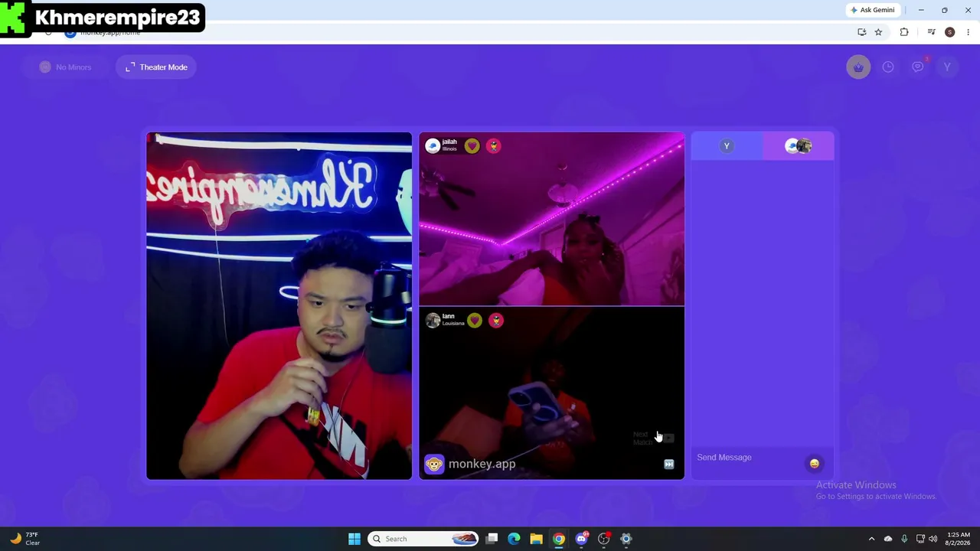Open Iann's profile avatar

click(x=433, y=321)
